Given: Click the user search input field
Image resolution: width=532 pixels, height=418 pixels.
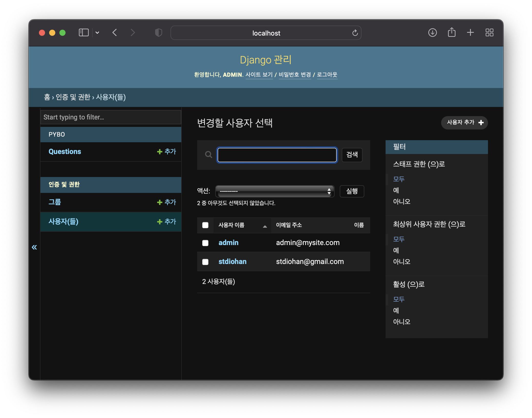Looking at the screenshot, I should (277, 155).
